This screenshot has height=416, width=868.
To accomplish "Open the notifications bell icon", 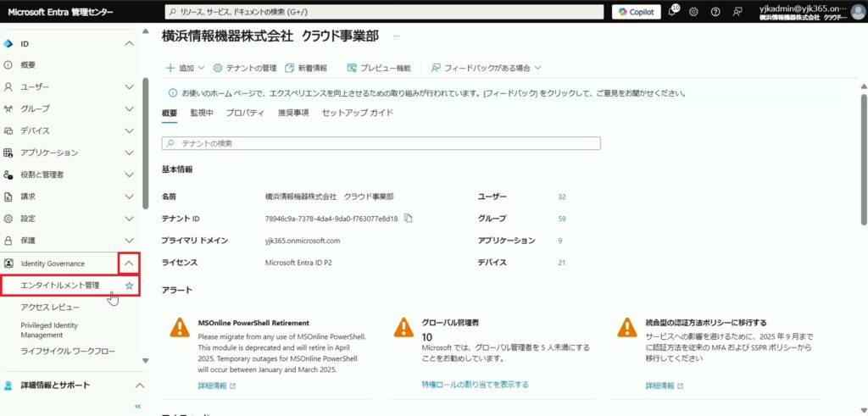I will [x=672, y=12].
